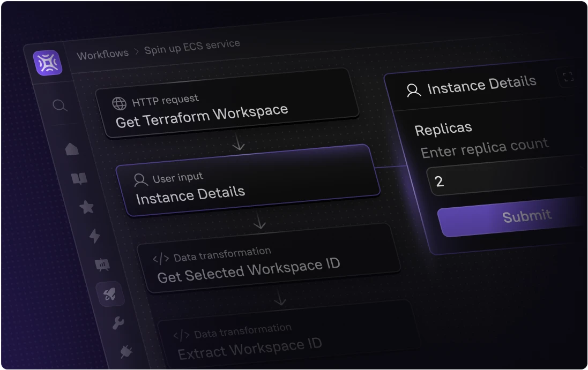
Task: Open search from the sidebar magnifier icon
Action: tap(60, 105)
